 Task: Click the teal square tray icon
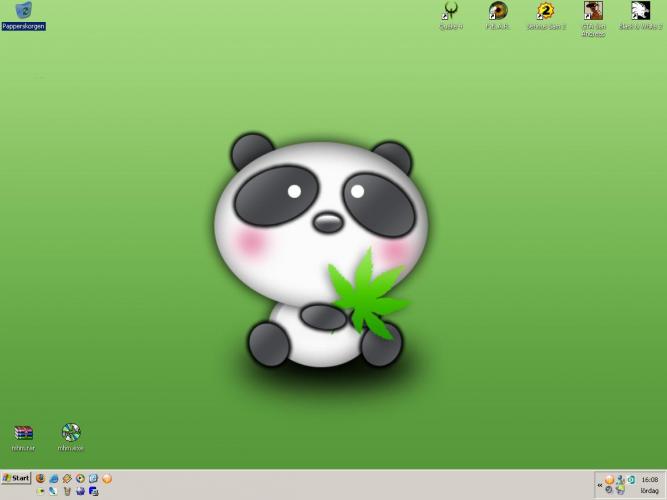(x=631, y=480)
